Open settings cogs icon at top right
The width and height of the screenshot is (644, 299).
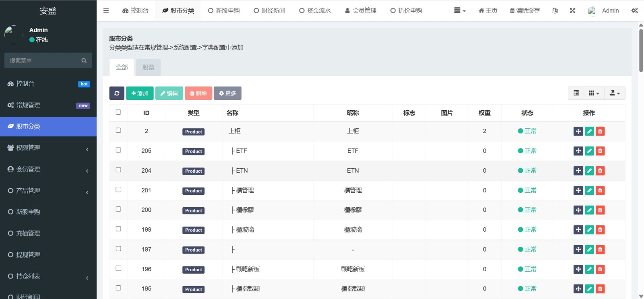[x=634, y=11]
